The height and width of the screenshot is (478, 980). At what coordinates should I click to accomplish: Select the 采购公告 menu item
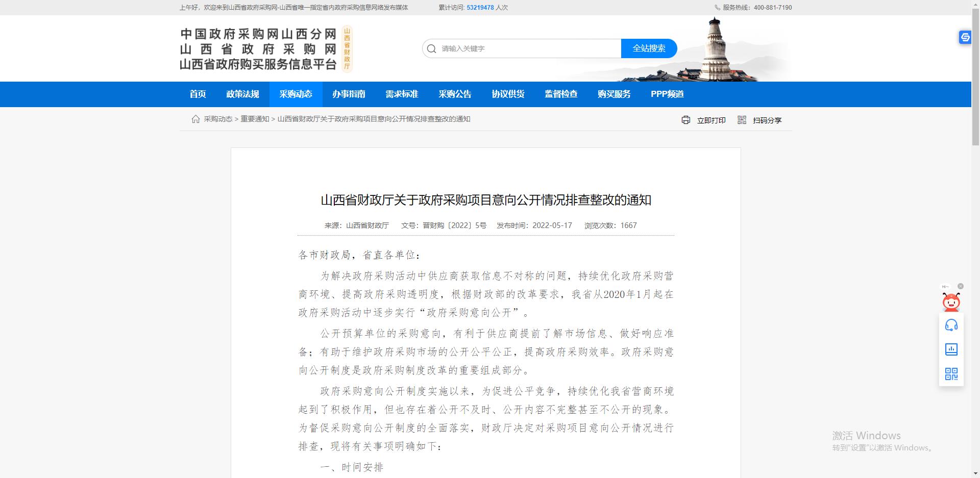pos(455,94)
